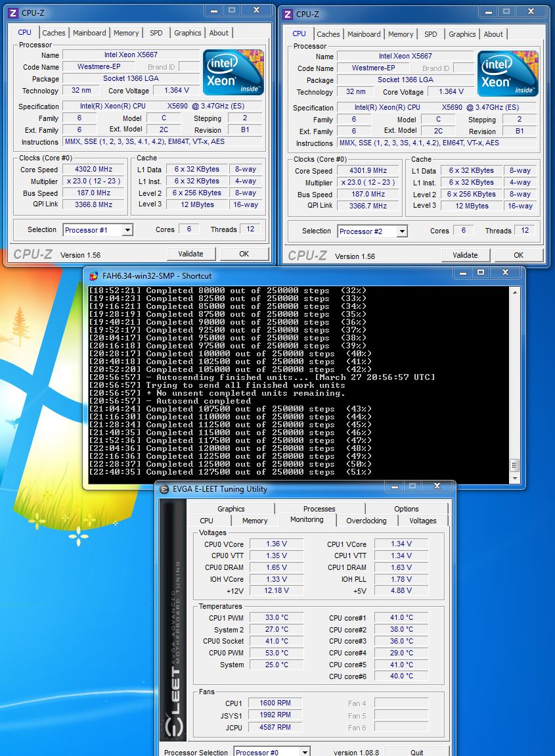Open the E-LEET Graphics tab
The image size is (555, 756).
tap(231, 509)
